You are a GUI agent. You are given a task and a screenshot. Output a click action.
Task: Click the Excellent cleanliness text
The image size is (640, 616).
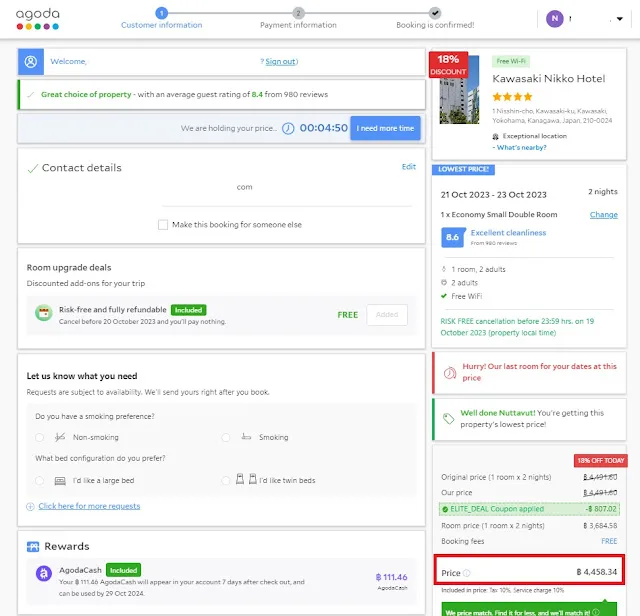coord(508,233)
